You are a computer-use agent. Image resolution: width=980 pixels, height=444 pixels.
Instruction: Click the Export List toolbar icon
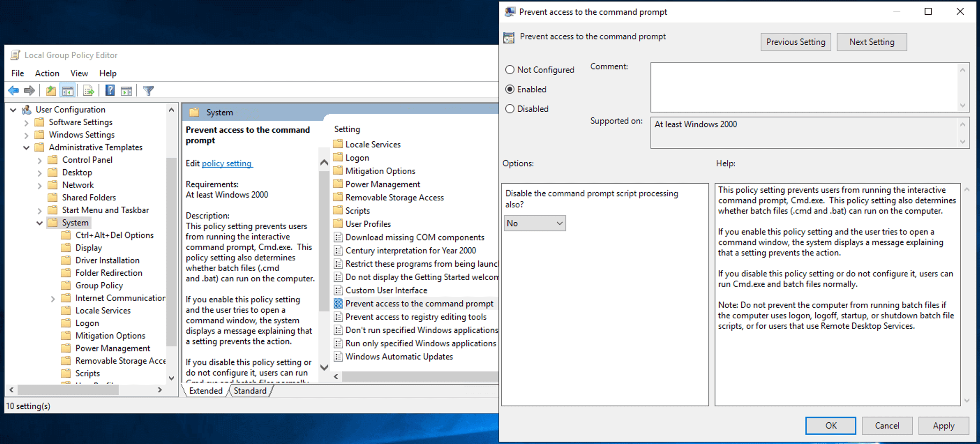click(x=88, y=90)
